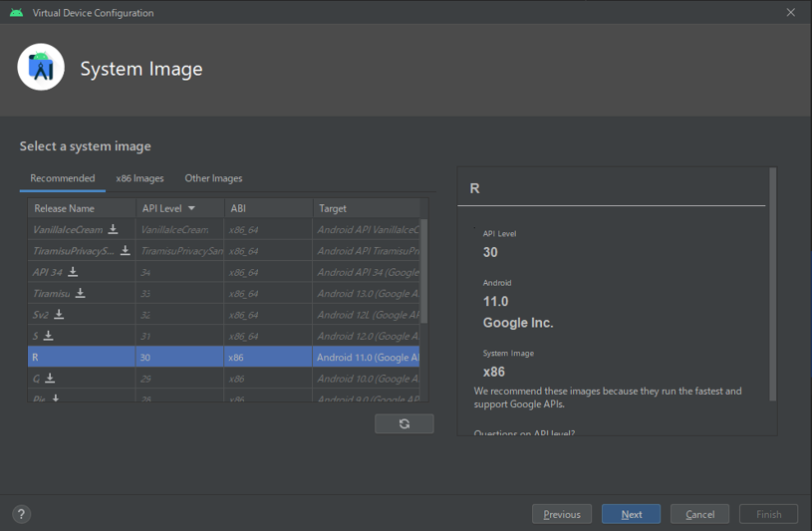
Task: Select the 'Android 13.0 (Google A' target cell
Action: (367, 293)
